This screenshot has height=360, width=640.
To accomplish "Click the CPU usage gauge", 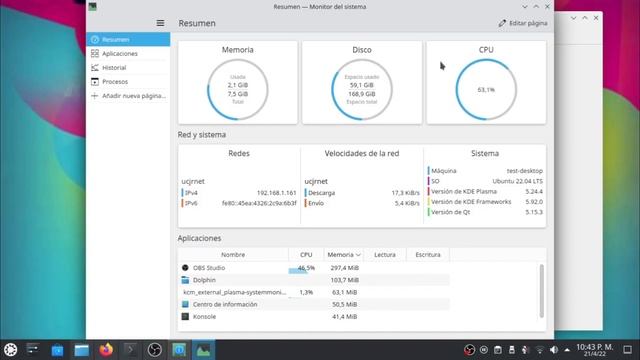I will 486,89.
